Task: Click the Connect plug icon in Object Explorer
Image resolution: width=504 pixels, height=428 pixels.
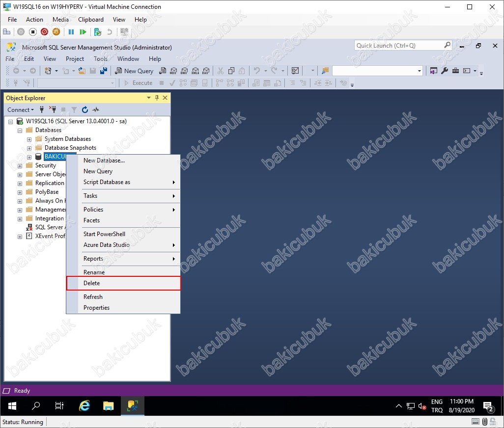Action: point(42,110)
